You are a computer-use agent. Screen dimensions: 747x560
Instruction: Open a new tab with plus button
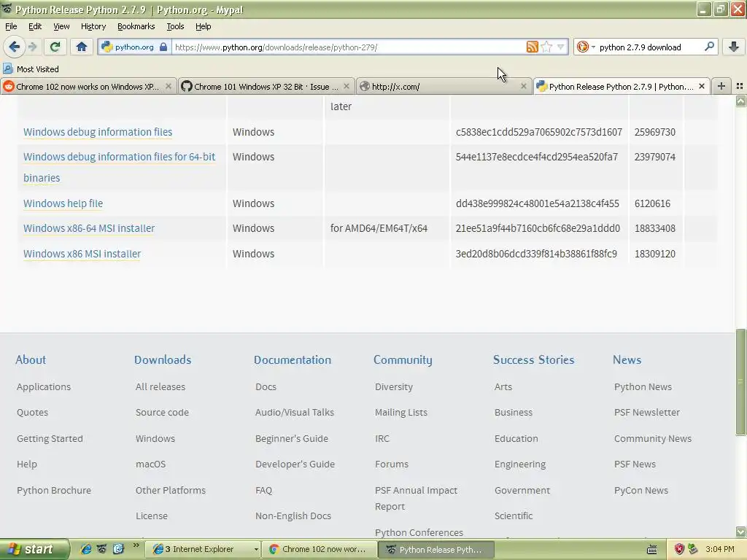(721, 86)
